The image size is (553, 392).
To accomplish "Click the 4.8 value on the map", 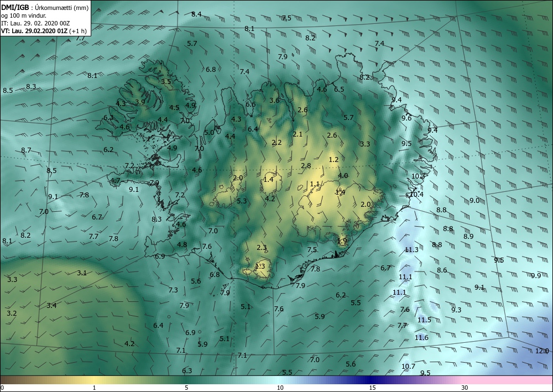I will coord(182,244).
